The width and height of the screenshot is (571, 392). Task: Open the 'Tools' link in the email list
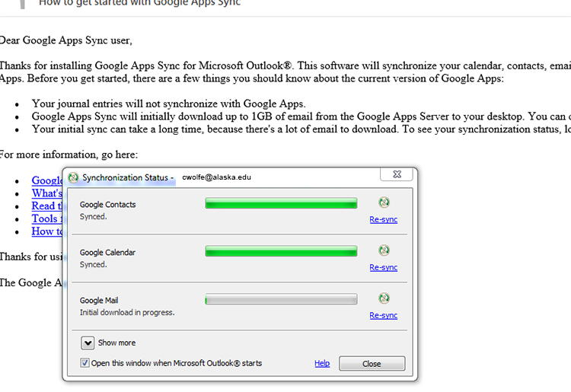tap(44, 219)
